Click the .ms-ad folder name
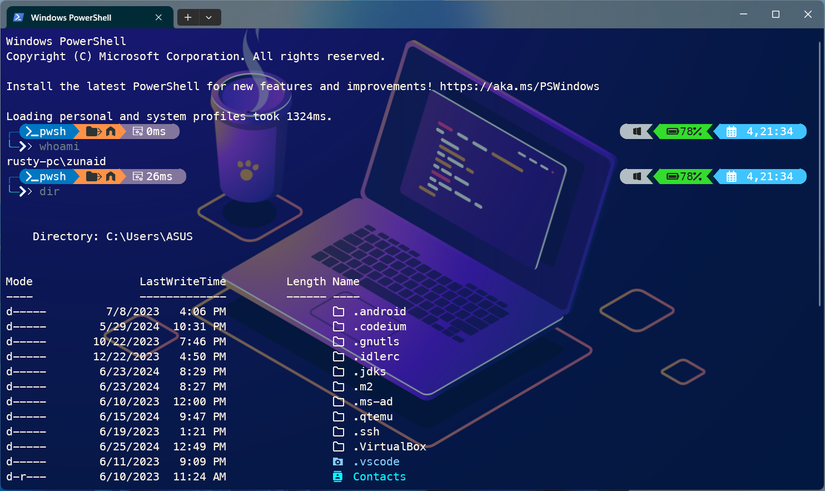This screenshot has height=491, width=825. pyautogui.click(x=373, y=402)
